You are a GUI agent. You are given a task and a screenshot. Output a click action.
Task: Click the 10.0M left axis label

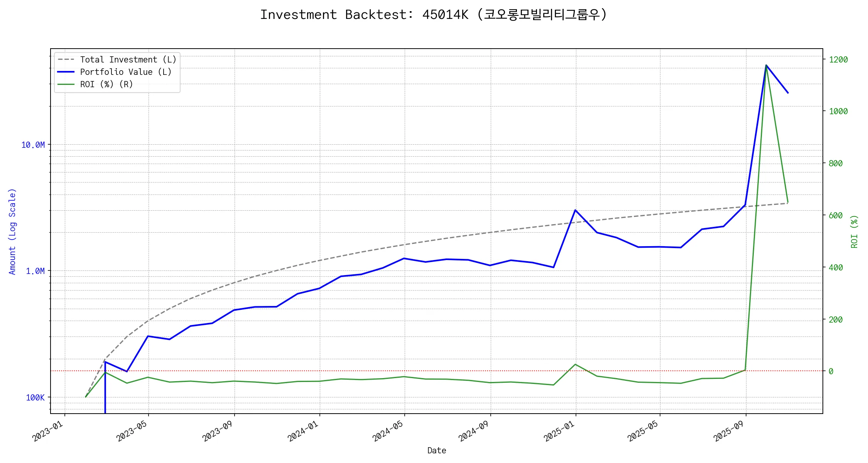[x=33, y=145]
